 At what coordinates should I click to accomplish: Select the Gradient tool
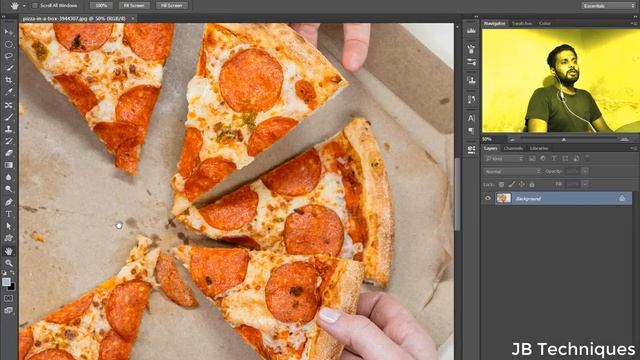pos(9,165)
